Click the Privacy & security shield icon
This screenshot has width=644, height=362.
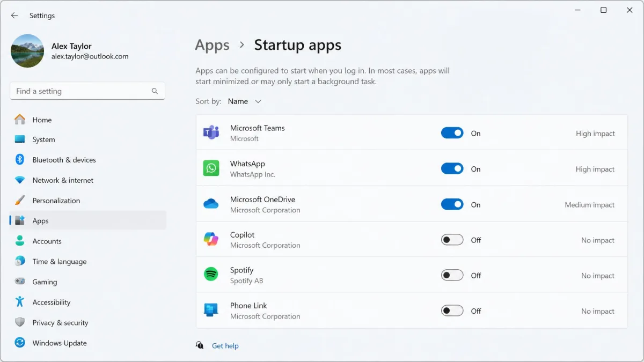20,322
